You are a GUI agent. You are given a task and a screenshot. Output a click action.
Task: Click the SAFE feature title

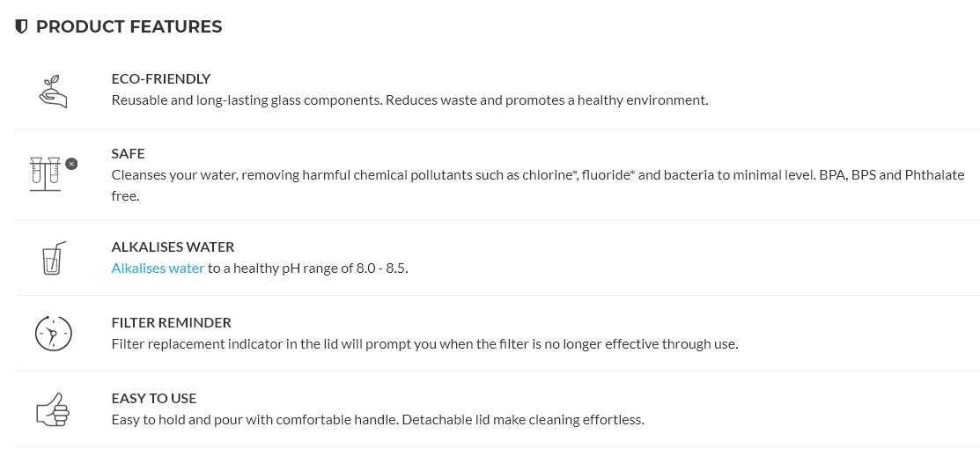coord(128,153)
